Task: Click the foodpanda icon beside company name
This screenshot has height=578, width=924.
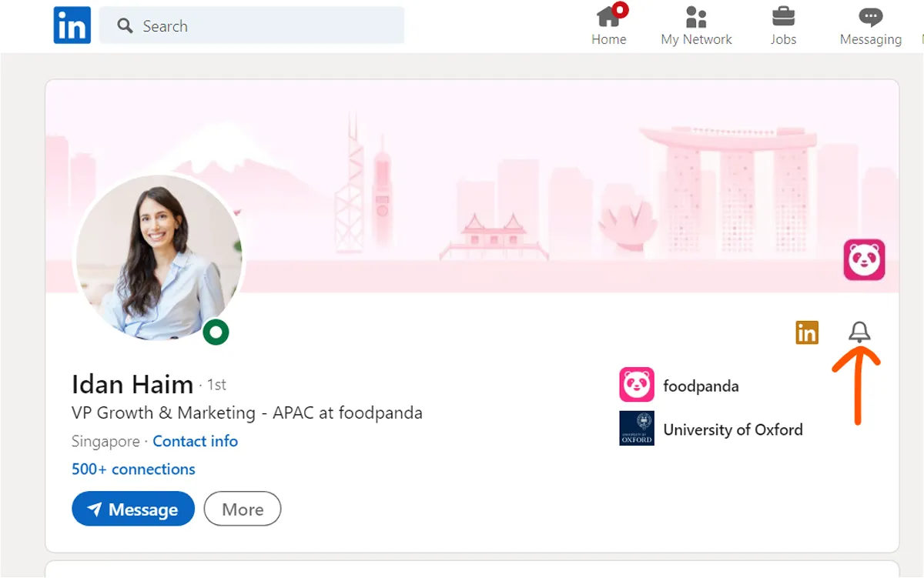Action: (637, 385)
